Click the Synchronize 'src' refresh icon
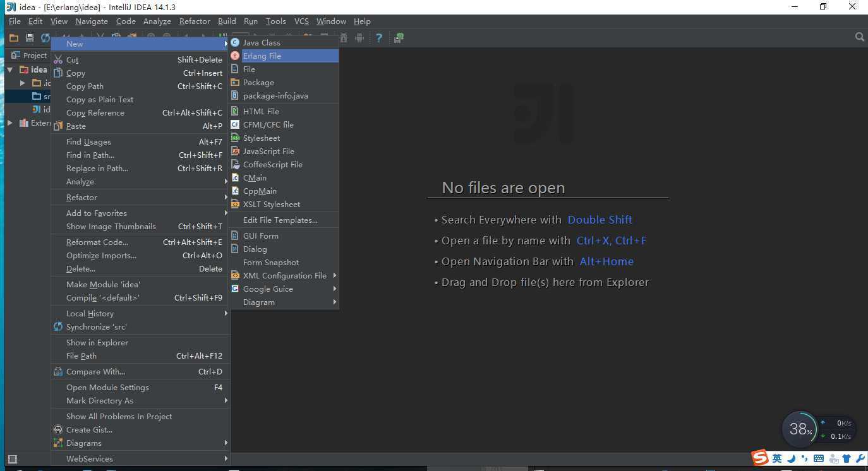Screen dimensions: 868x471 [58, 326]
